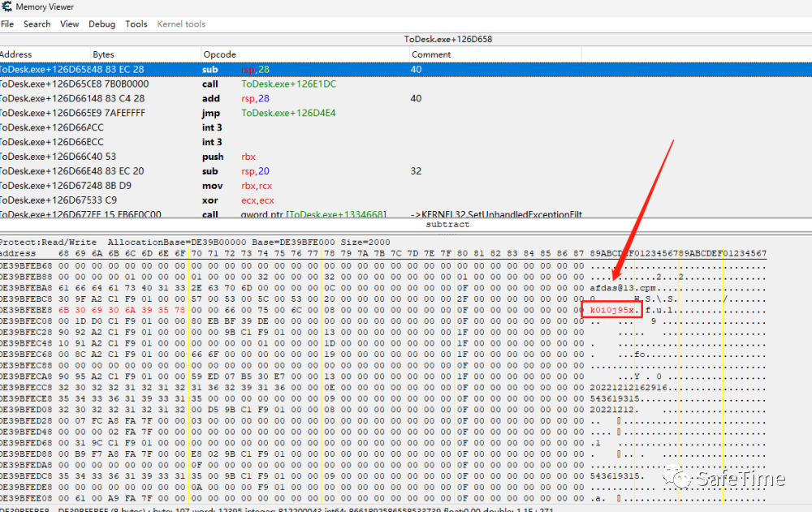The height and width of the screenshot is (512, 812).
Task: Click hex dump address DE39BFEBE8
Action: (26, 310)
